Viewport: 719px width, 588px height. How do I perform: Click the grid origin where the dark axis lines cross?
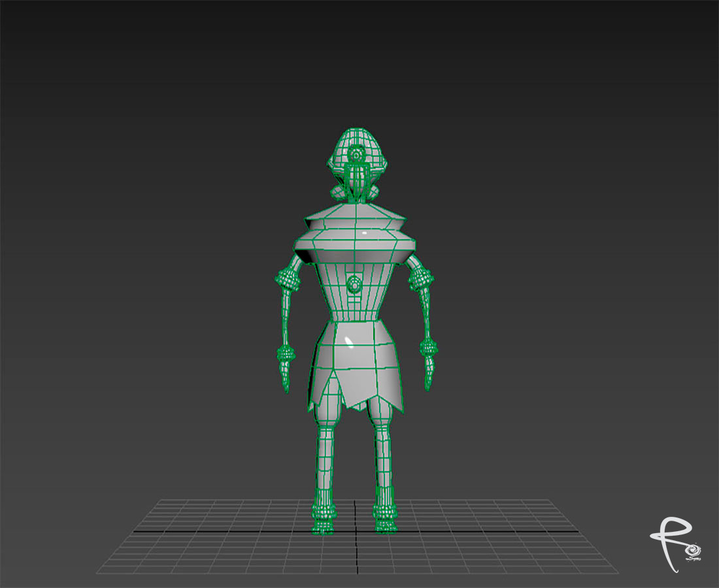356,531
